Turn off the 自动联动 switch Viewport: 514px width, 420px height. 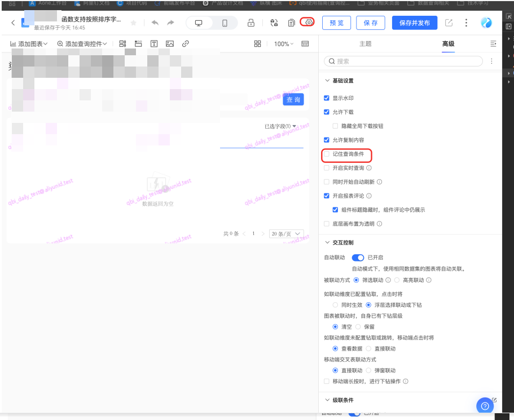[x=358, y=258]
